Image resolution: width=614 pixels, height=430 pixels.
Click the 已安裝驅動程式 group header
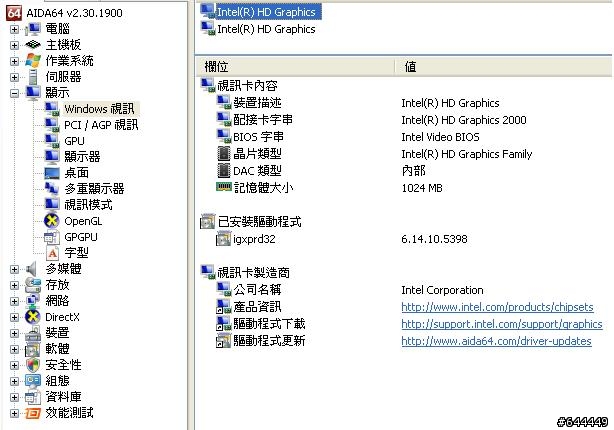[x=260, y=222]
